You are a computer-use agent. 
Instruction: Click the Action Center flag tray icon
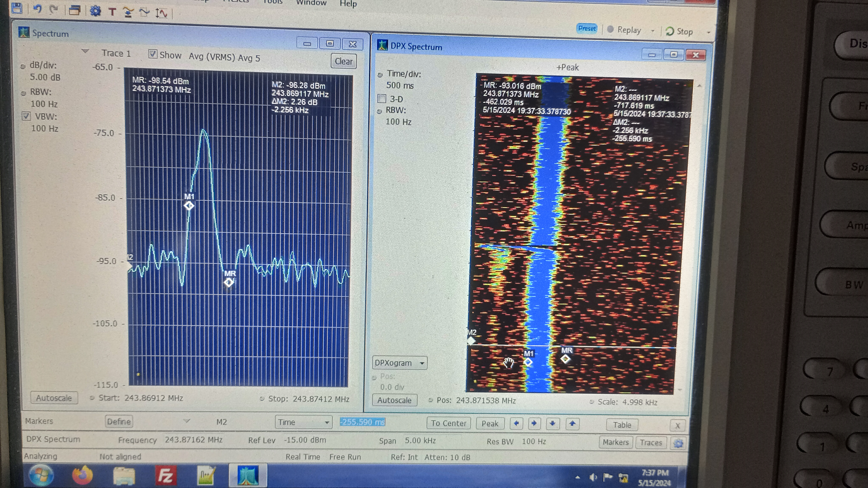[608, 477]
